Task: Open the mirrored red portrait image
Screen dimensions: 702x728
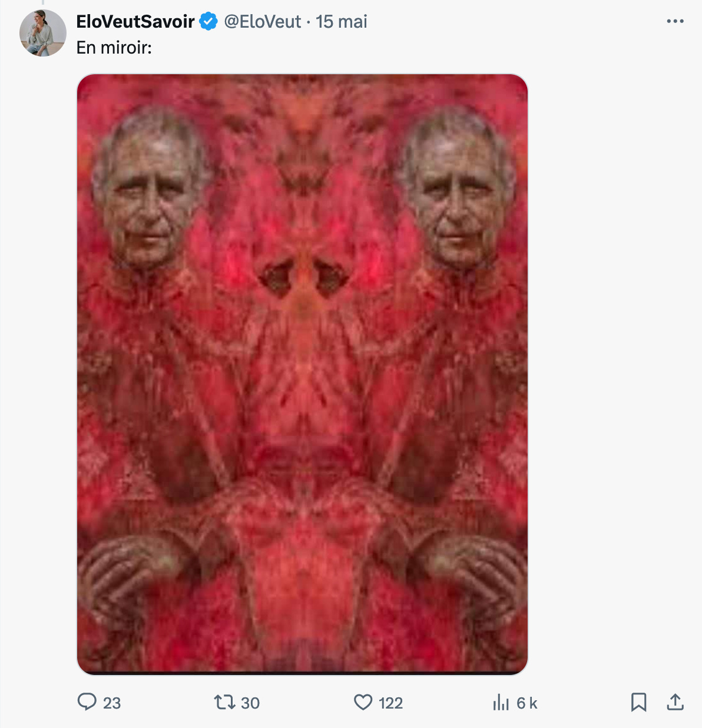Action: (x=302, y=374)
